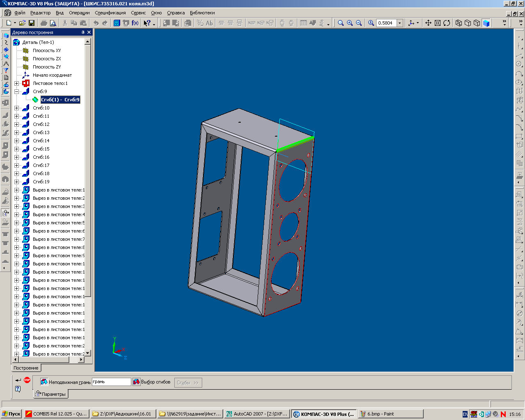Click the Create object arrow icon
The height and width of the screenshot is (420, 525).
click(18, 380)
